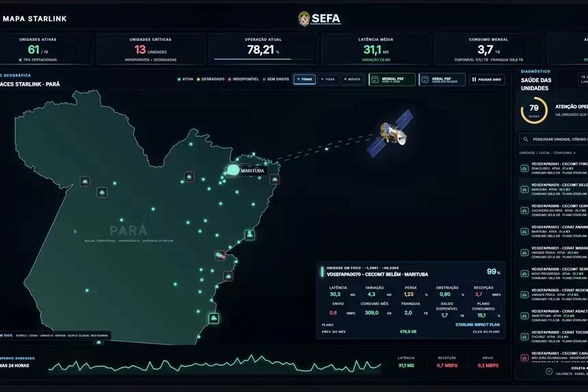This screenshot has height=392, width=588.
Task: Toggle the Indisponível legend filter
Action: coord(243,79)
